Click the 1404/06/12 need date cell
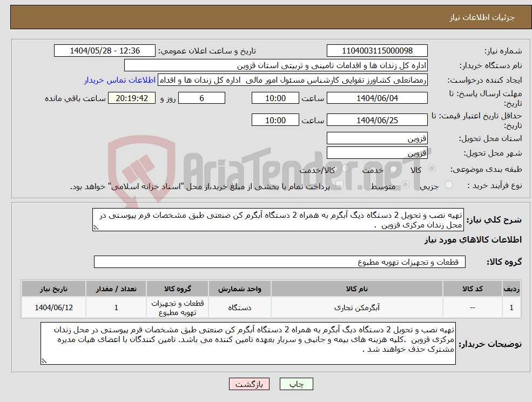This screenshot has width=532, height=402. [x=53, y=307]
